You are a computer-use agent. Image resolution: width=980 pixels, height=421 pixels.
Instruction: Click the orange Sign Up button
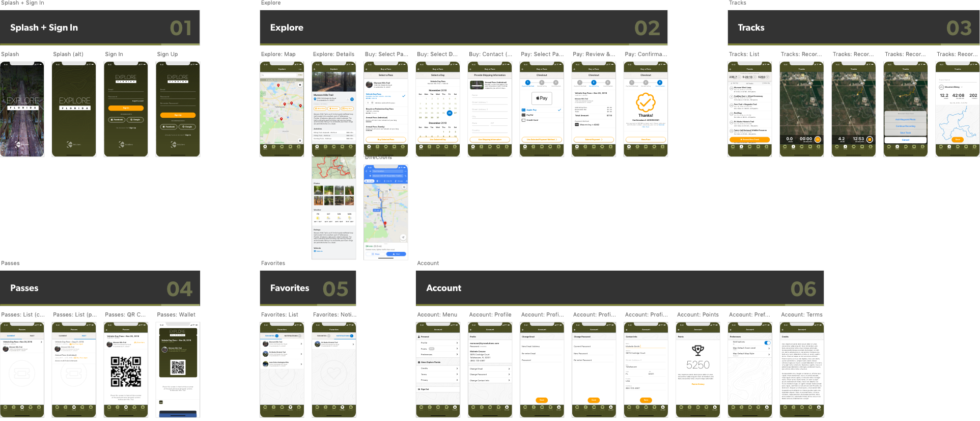click(x=178, y=115)
